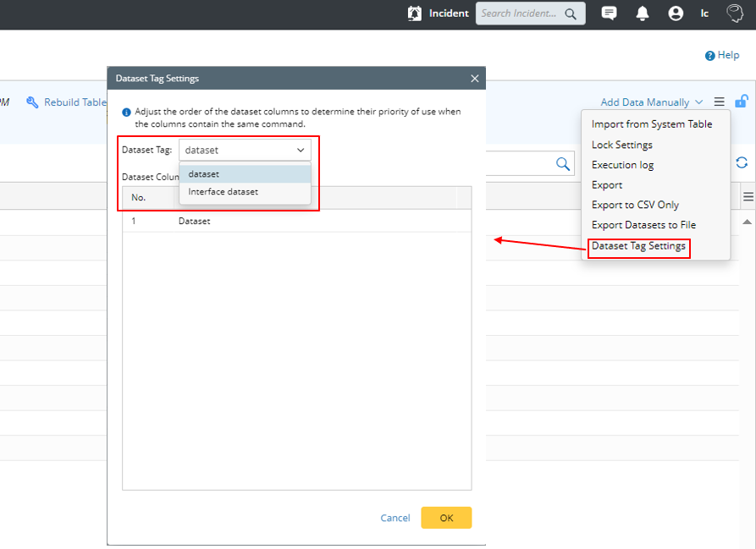Toggle the blue lock icon
756x549 pixels.
(742, 102)
